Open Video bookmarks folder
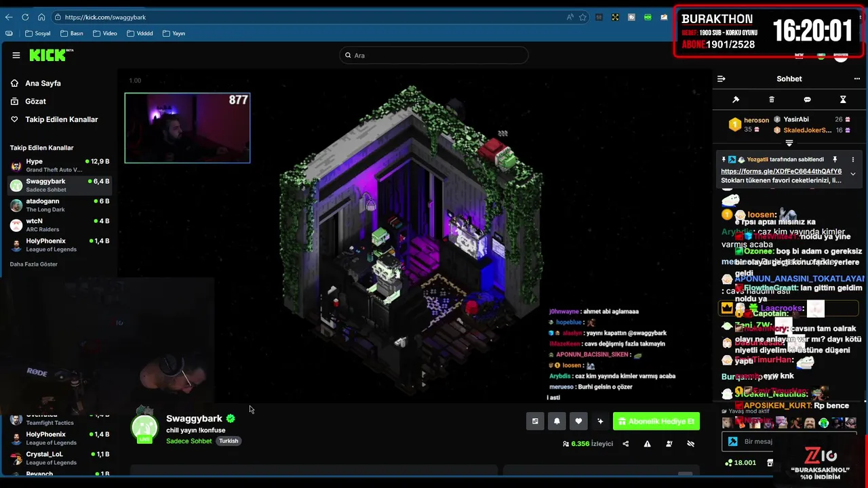Viewport: 868px width, 488px height. pos(105,33)
